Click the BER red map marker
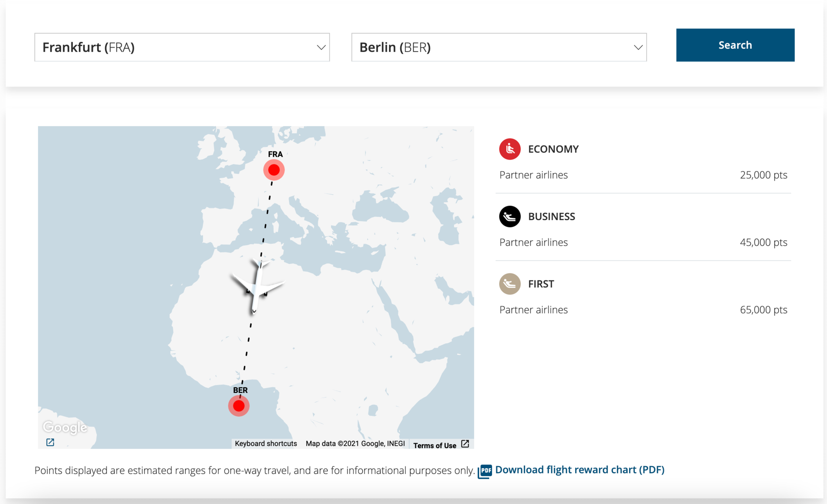Image resolution: width=827 pixels, height=504 pixels. 239,406
